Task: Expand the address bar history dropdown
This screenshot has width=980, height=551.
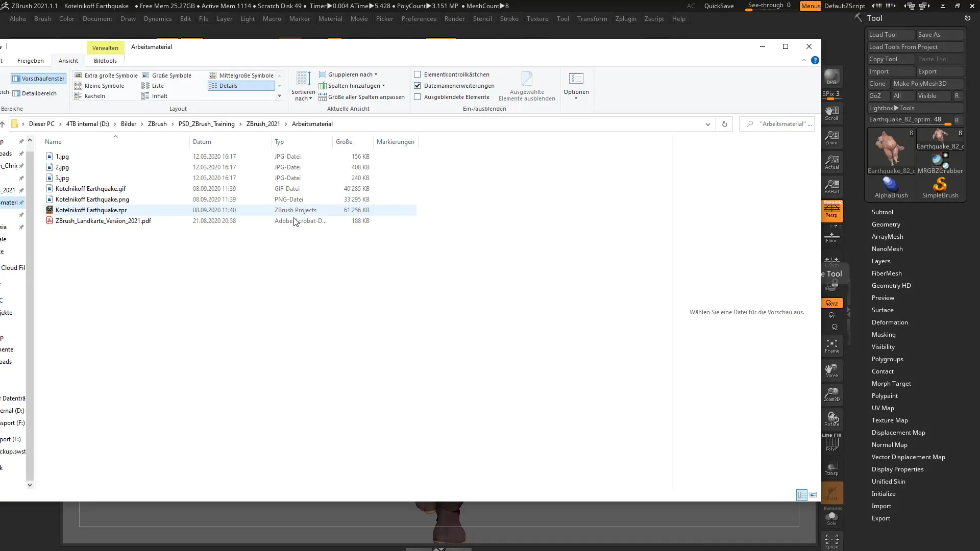Action: coord(707,124)
